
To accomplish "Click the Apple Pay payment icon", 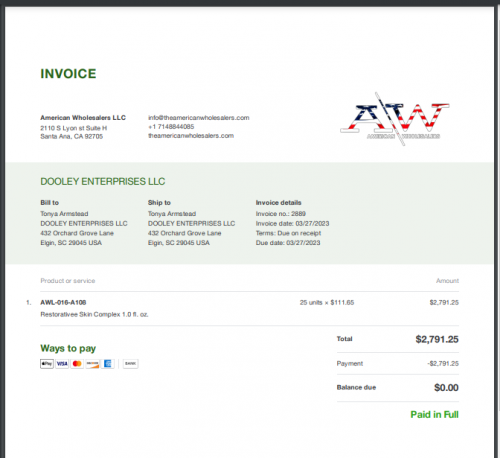I will (x=47, y=364).
